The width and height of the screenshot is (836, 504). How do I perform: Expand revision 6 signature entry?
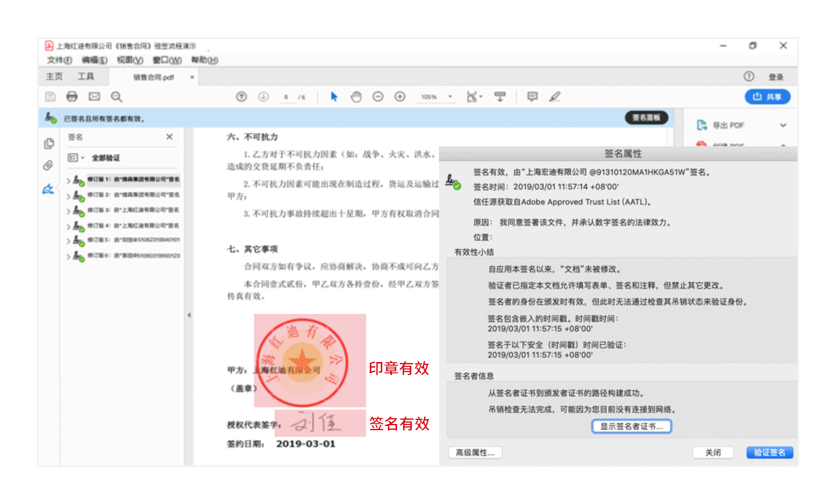(x=68, y=256)
